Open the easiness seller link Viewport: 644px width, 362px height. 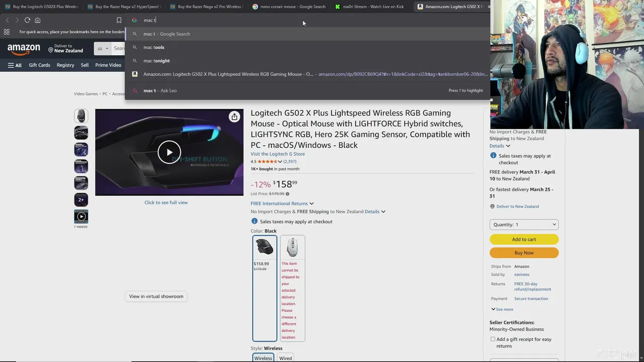[522, 275]
